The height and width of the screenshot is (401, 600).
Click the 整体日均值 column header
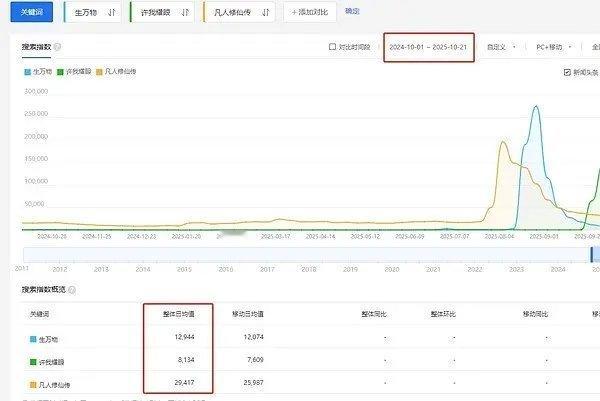coord(179,314)
